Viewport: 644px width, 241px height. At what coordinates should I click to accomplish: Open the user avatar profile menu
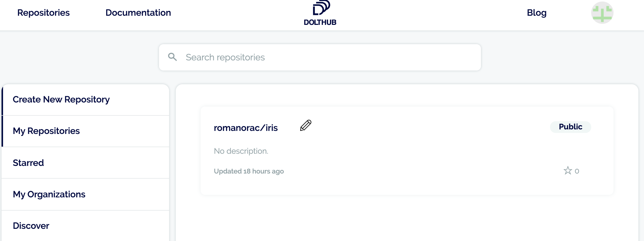pos(602,13)
